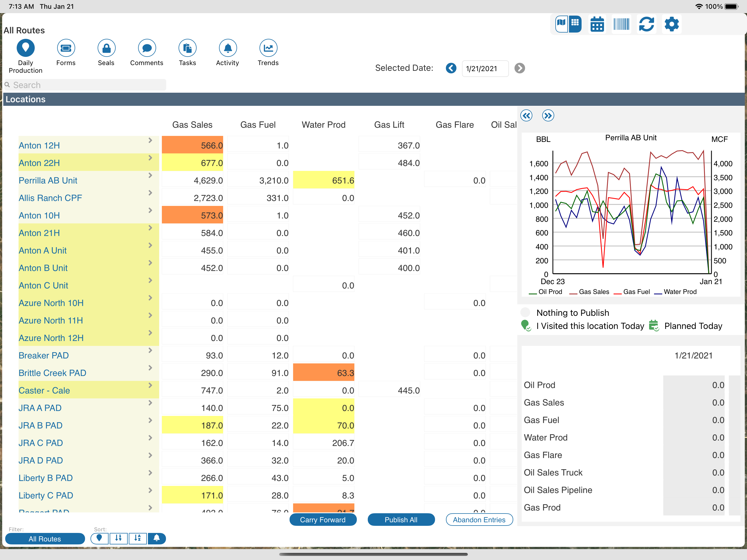Open the Activity bell icon
The height and width of the screenshot is (560, 747).
coord(228,48)
